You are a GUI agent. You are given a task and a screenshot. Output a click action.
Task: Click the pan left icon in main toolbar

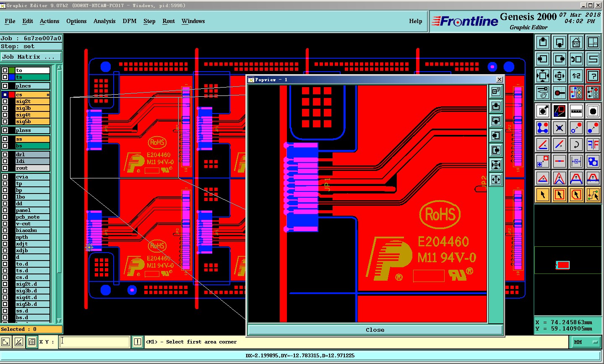(x=543, y=59)
